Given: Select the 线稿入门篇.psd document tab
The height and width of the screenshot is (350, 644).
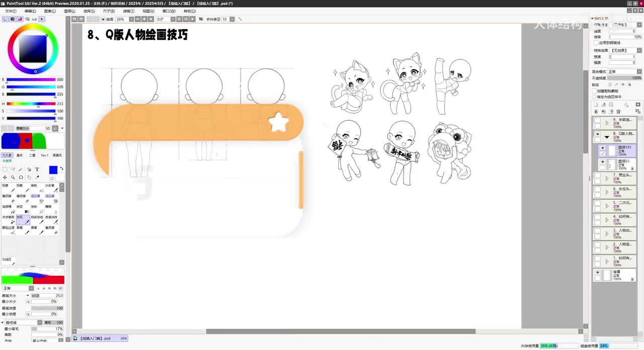Looking at the screenshot, I should (x=100, y=338).
